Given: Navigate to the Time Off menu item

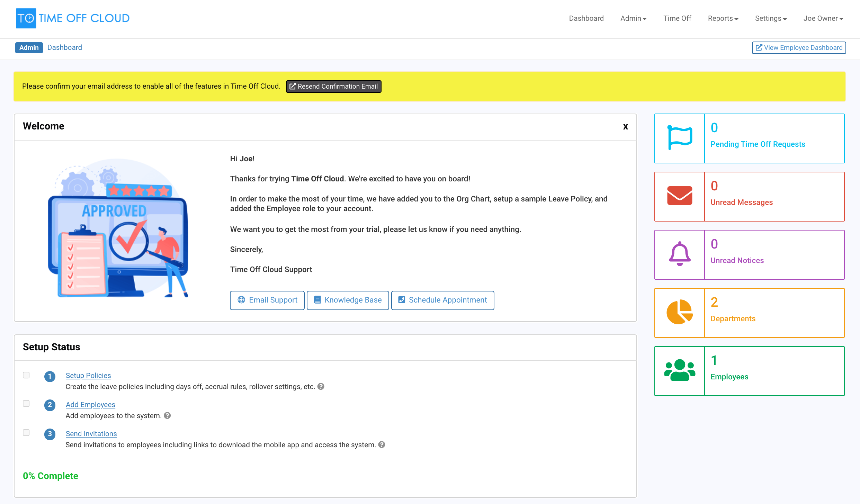Looking at the screenshot, I should pyautogui.click(x=677, y=18).
